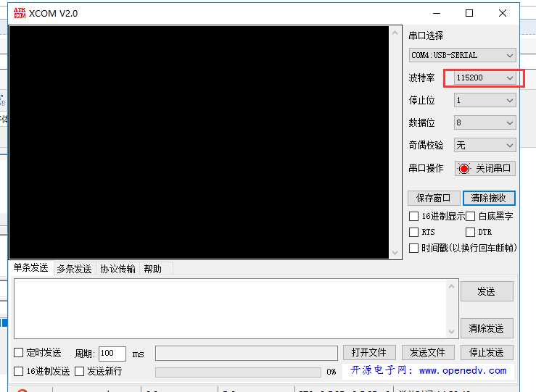Click the send box scroll up arrow
Image resolution: width=536 pixels, height=392 pixels.
(x=452, y=286)
